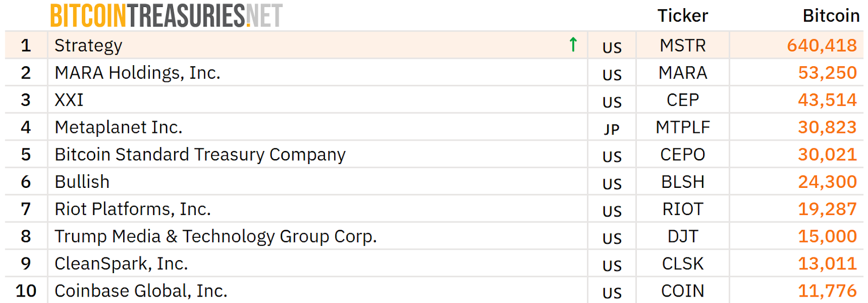Open the MARA Holdings, Inc. link
Viewport: 868px width, 303px height.
(137, 73)
